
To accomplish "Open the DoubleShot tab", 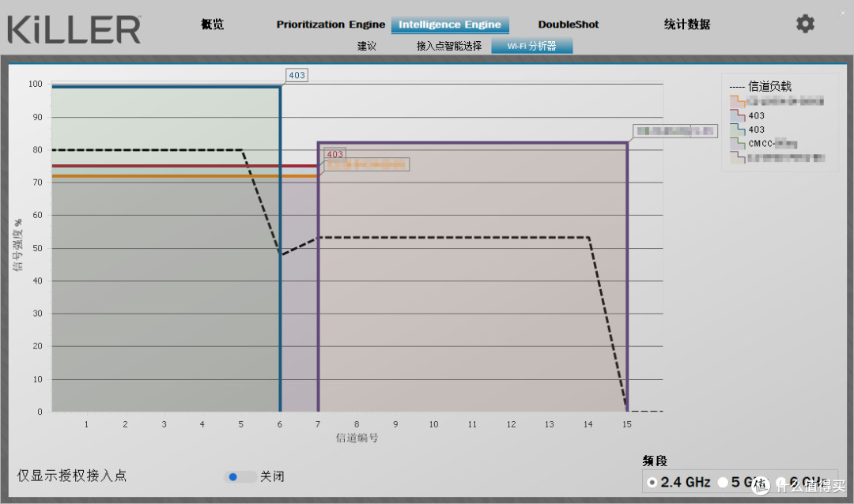I will tap(568, 24).
